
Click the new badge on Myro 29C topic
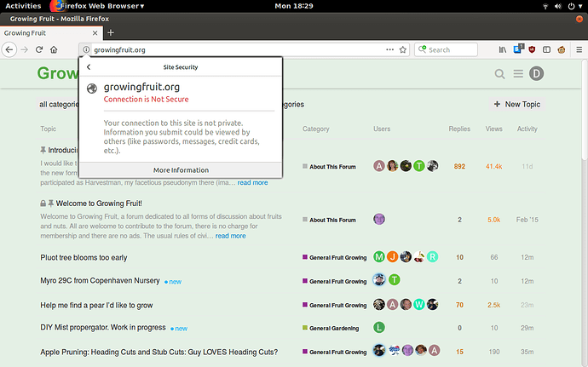173,282
